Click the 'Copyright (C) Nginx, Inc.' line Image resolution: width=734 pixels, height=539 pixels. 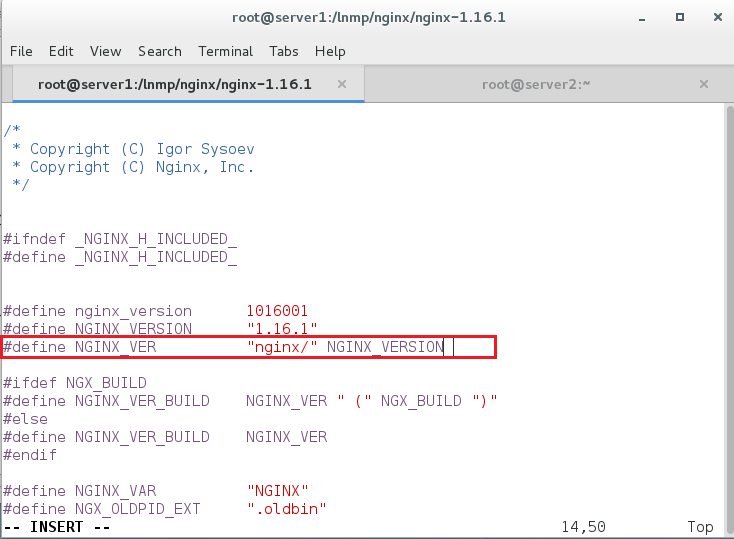[x=133, y=167]
